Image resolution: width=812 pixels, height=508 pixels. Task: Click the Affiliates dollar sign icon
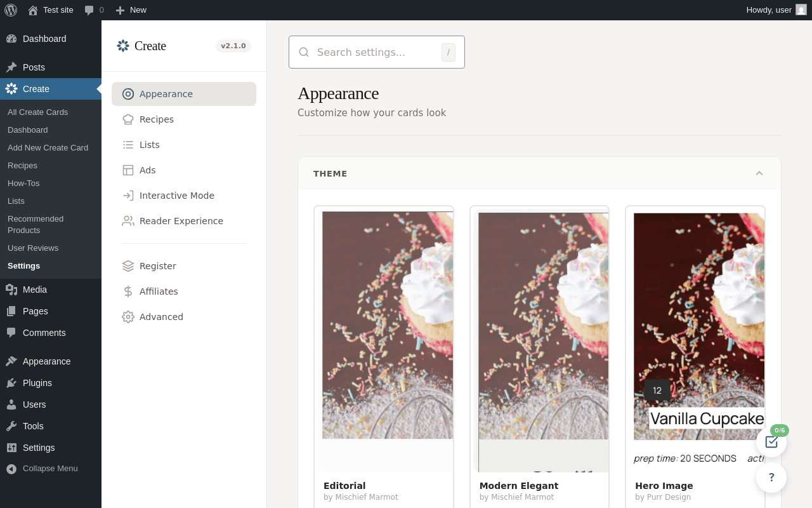(128, 291)
